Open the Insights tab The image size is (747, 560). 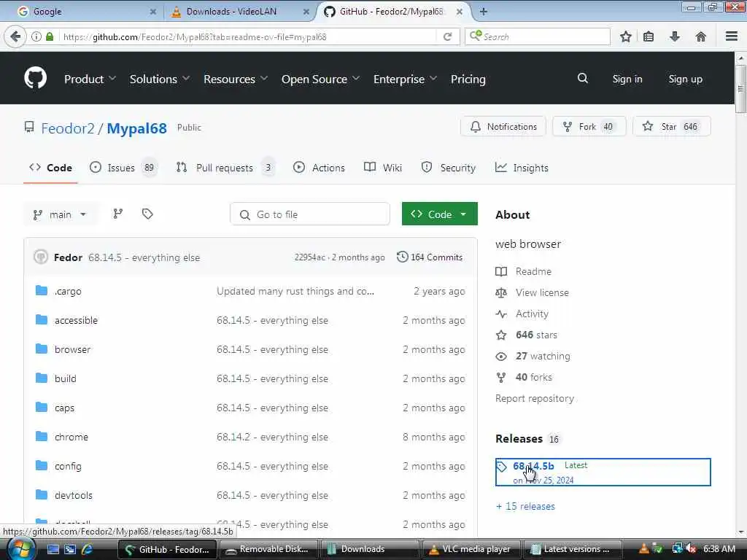point(522,168)
